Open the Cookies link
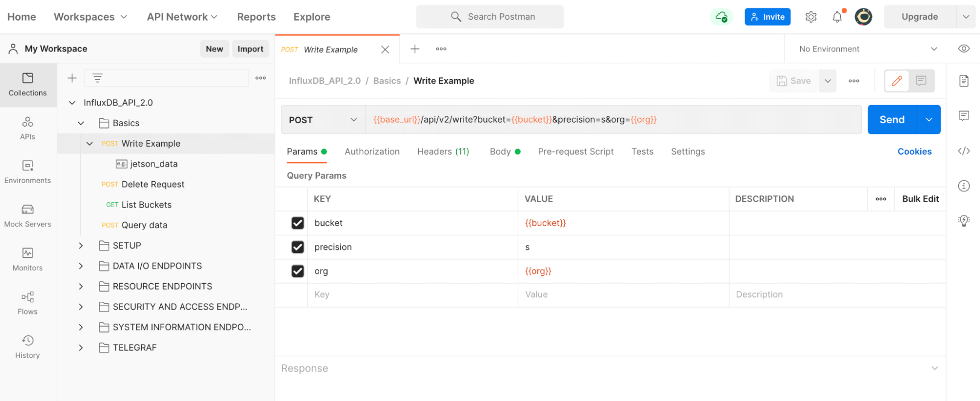Image resolution: width=980 pixels, height=401 pixels. 914,152
